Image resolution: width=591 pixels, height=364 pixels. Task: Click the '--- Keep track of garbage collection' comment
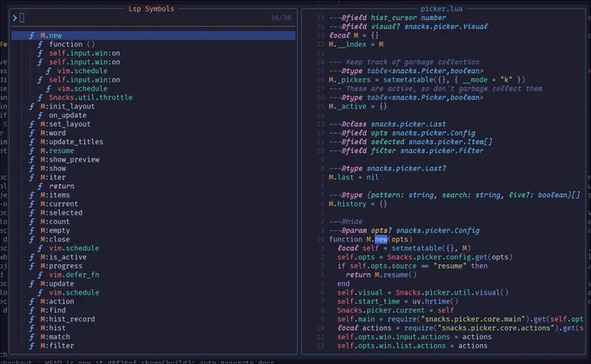point(404,63)
